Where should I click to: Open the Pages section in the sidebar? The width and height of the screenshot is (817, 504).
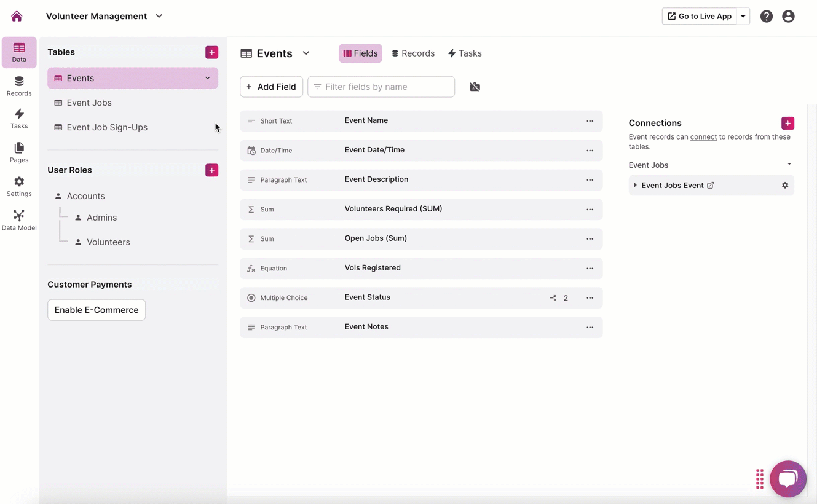click(x=19, y=152)
